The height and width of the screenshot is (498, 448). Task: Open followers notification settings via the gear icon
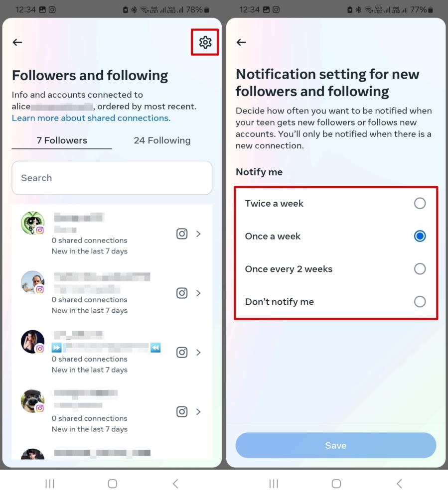[204, 42]
